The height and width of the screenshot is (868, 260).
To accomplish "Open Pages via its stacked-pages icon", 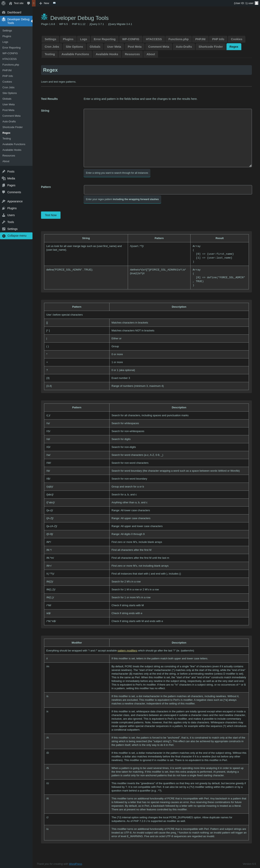I will (x=4, y=185).
